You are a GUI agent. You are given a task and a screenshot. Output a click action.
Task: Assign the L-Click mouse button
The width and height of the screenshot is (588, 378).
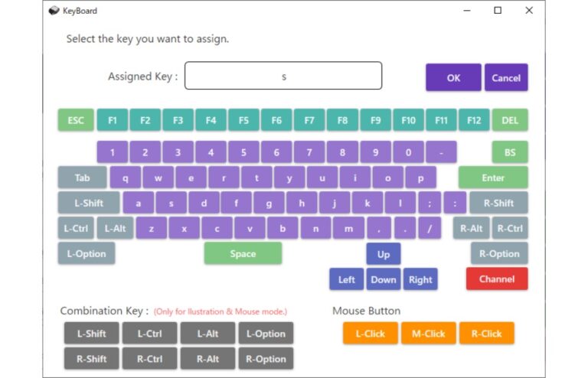tap(371, 334)
